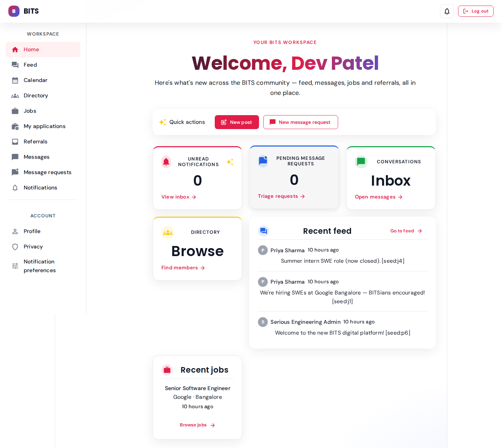
Task: Open Calendar via its sidebar icon
Action: 15,80
